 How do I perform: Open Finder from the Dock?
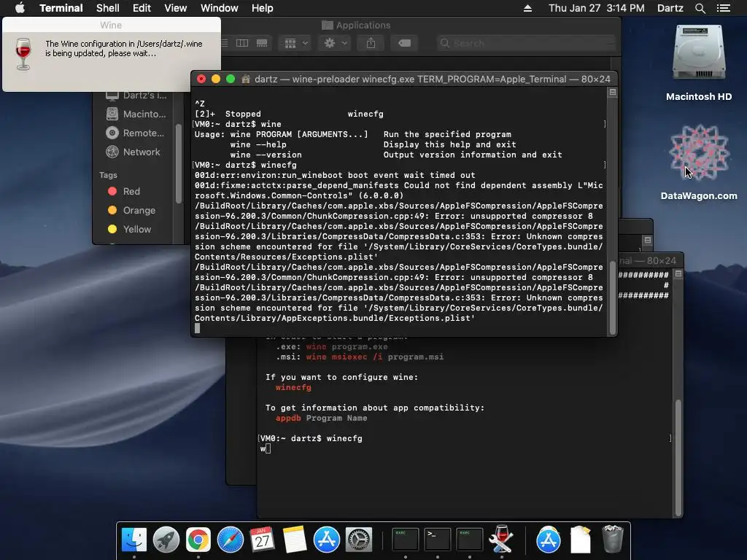point(134,540)
